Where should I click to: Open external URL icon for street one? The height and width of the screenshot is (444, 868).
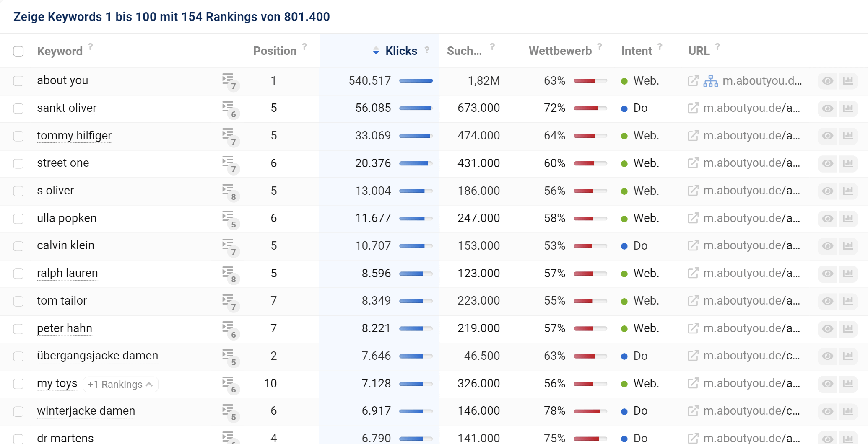pyautogui.click(x=693, y=163)
